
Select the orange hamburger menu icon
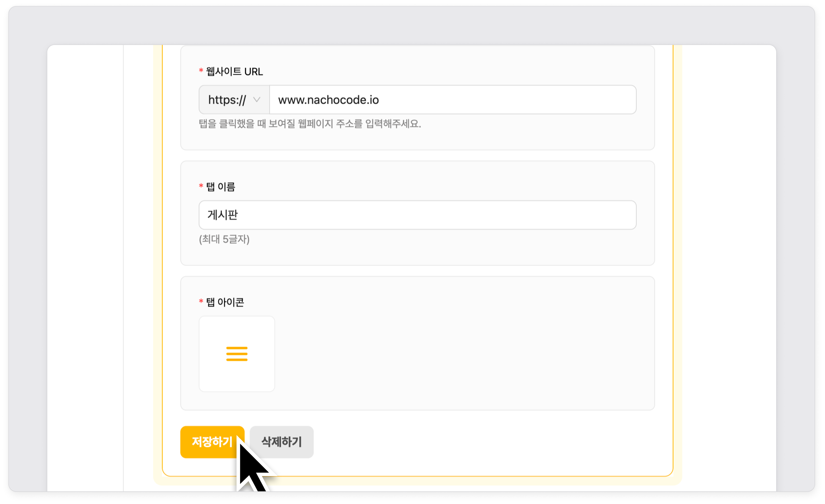point(237,354)
